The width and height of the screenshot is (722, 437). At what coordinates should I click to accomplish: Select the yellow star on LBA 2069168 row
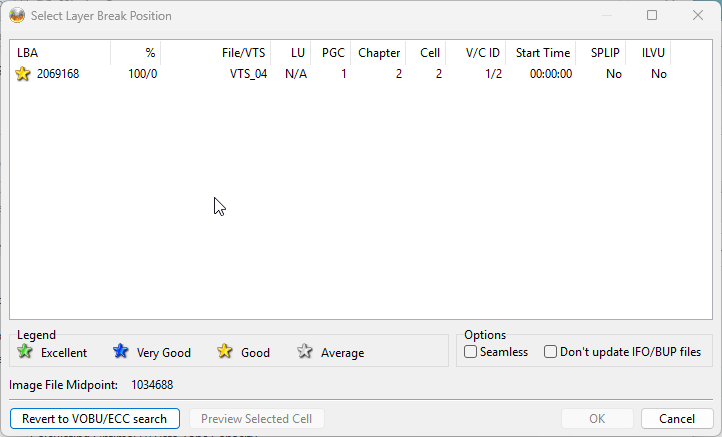23,74
